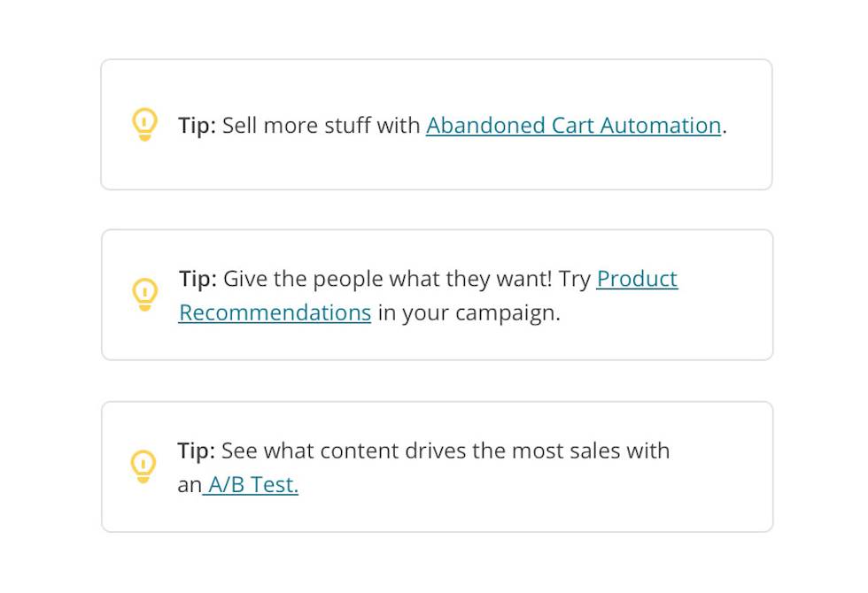Click the bold "Tip:" label in the Product Recommendations tip
This screenshot has width=868, height=593.
coord(198,279)
